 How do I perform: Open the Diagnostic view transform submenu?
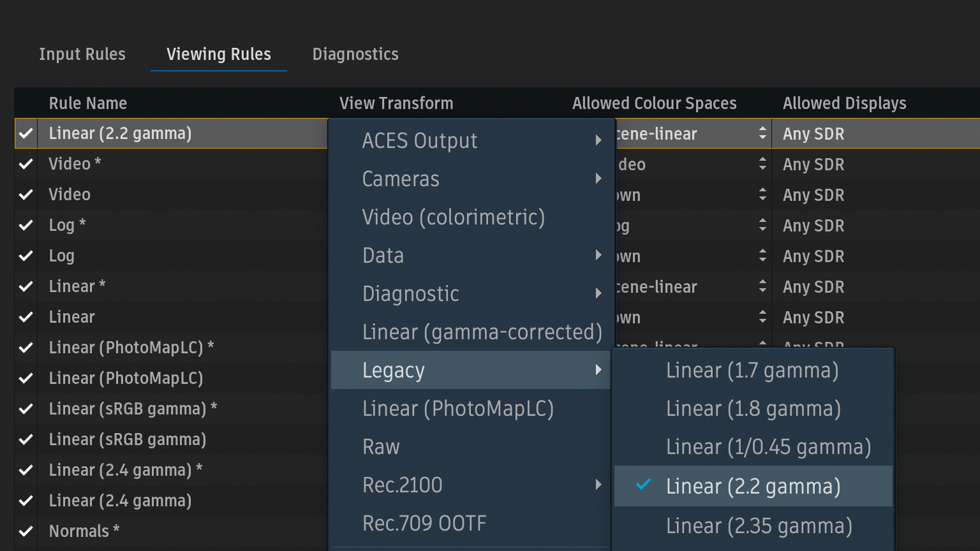coord(411,294)
